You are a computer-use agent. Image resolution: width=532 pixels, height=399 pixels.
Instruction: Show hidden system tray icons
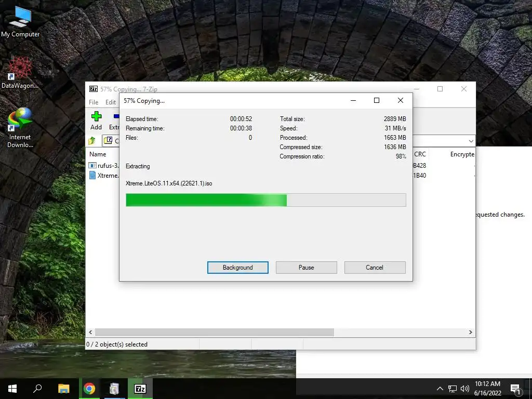coord(440,389)
